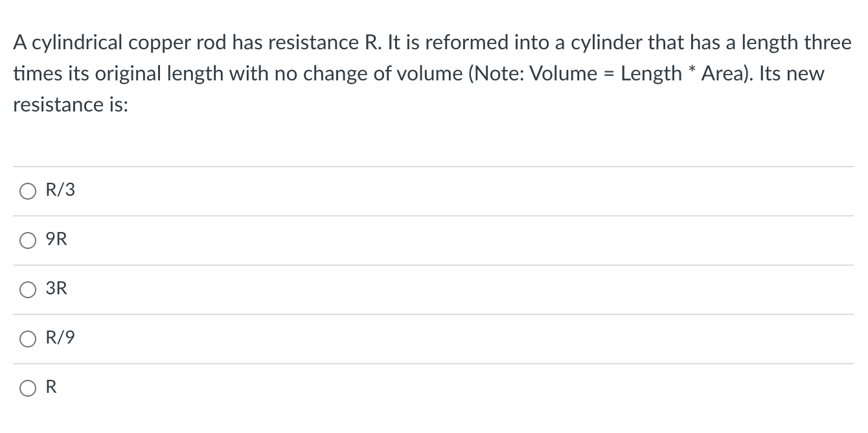
Task: Select the R answer radio button
Action: click(27, 387)
